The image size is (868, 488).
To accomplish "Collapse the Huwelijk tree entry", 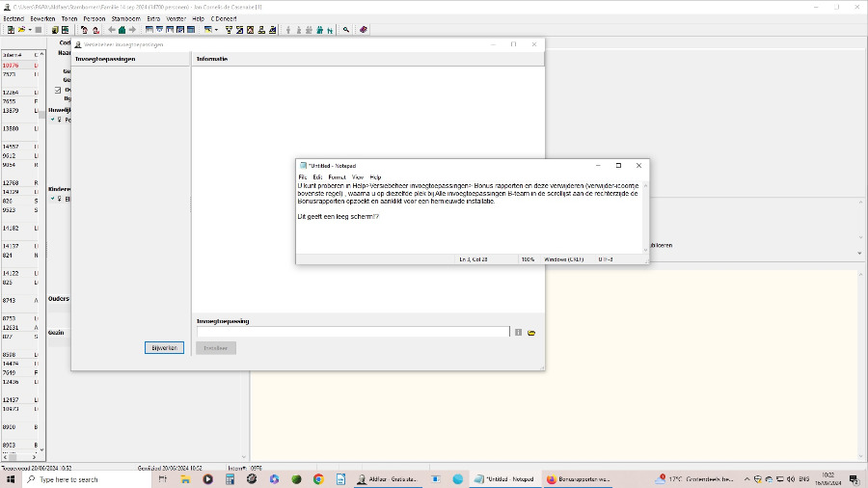I will (52, 120).
